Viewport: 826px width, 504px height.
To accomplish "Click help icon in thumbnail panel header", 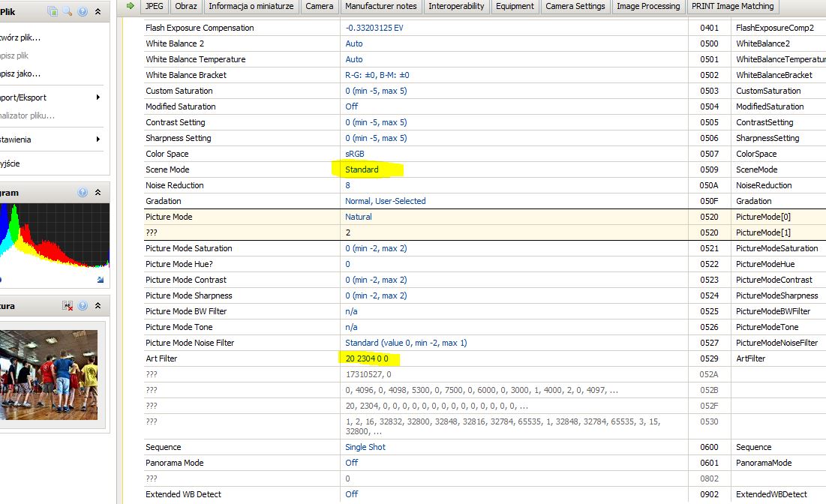I will tap(83, 306).
